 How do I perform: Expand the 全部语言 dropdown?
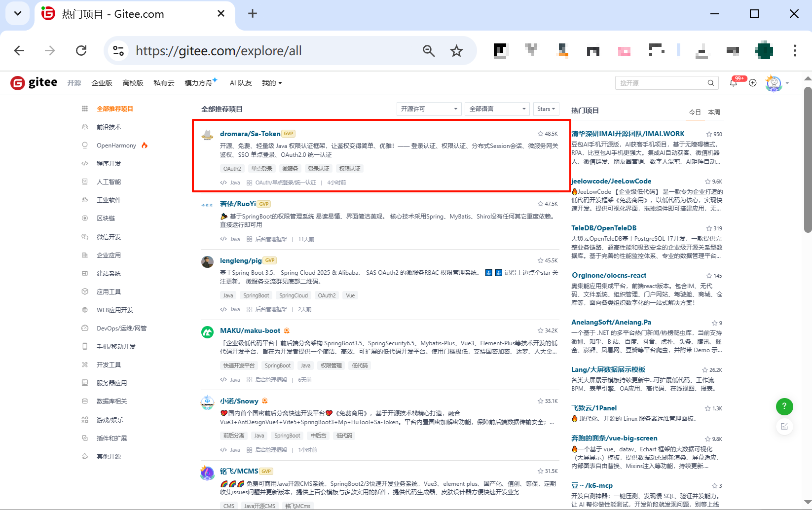[x=496, y=109]
